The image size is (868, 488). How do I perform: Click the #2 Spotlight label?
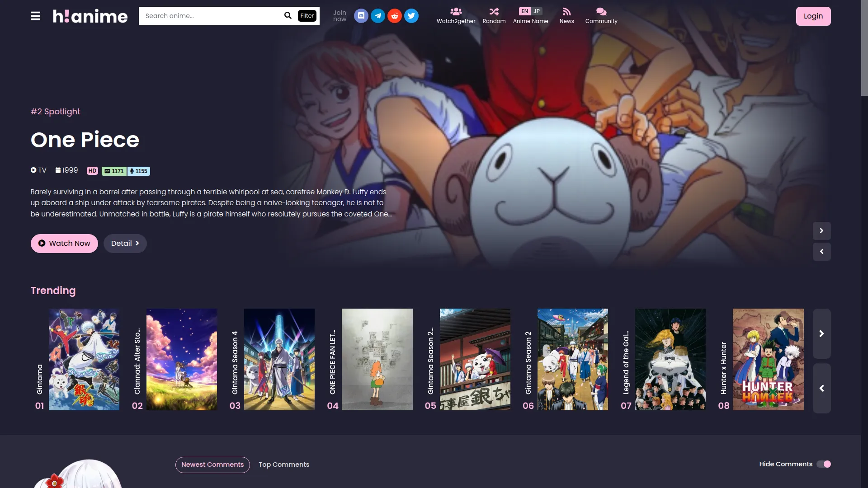point(56,112)
